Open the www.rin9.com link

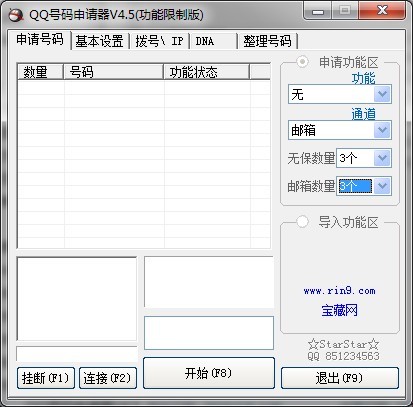click(x=339, y=291)
